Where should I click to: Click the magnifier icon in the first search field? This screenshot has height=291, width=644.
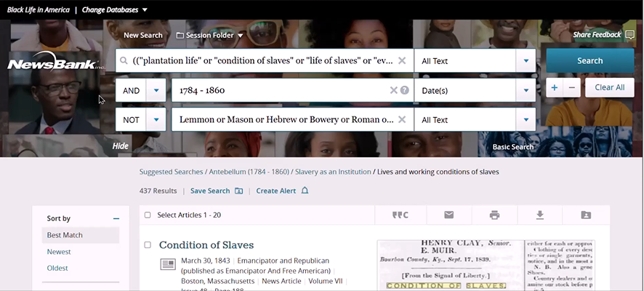[x=124, y=61]
